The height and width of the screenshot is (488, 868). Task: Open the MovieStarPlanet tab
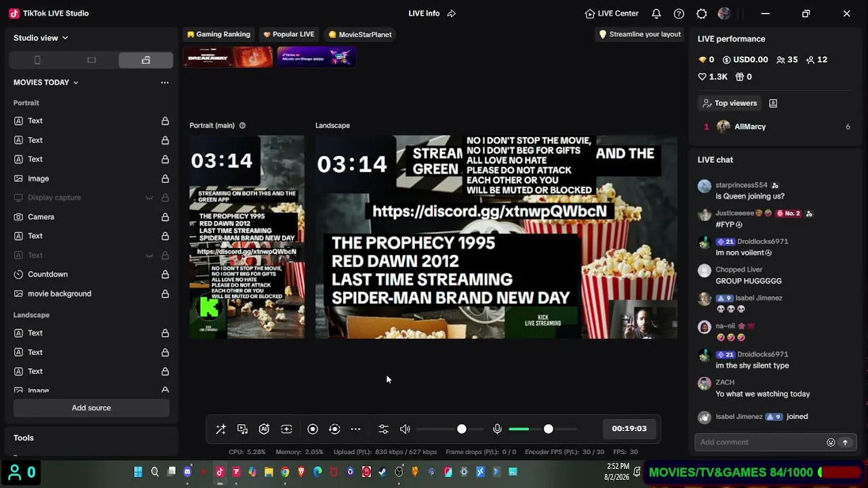click(360, 35)
